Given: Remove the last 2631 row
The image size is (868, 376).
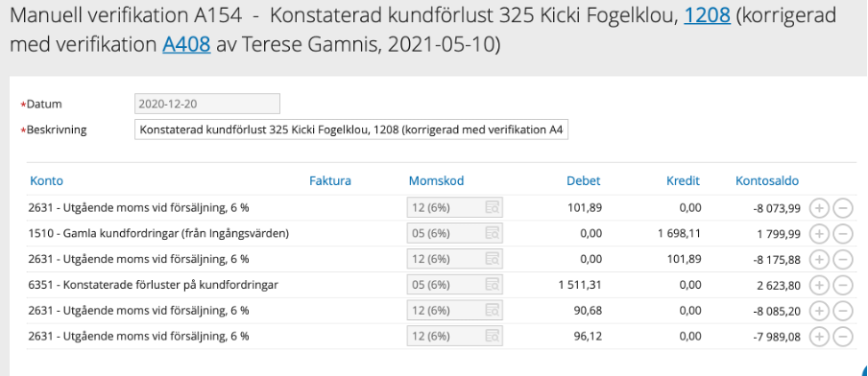Looking at the screenshot, I should [x=842, y=336].
